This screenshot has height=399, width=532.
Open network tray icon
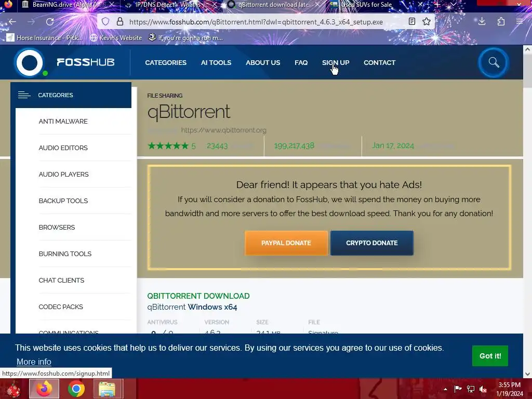471,389
